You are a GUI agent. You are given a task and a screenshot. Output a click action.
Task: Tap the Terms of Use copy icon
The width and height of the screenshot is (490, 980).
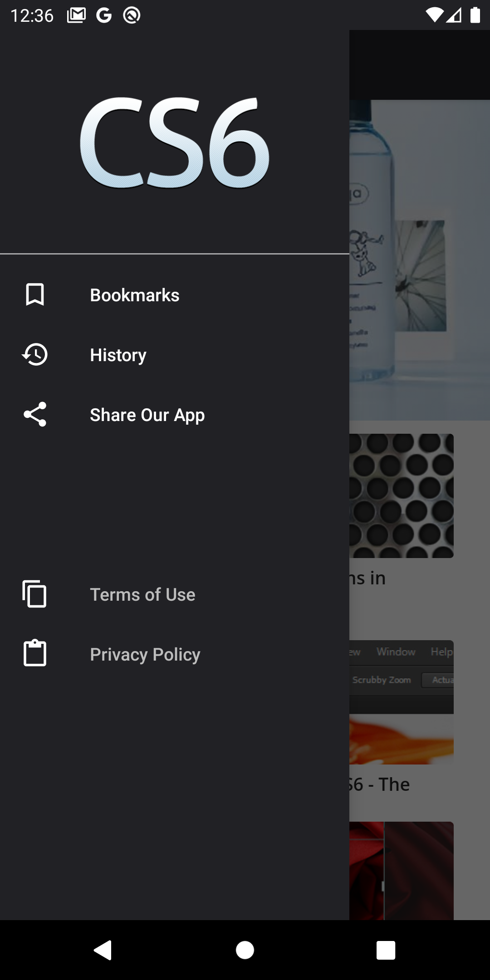pyautogui.click(x=35, y=594)
